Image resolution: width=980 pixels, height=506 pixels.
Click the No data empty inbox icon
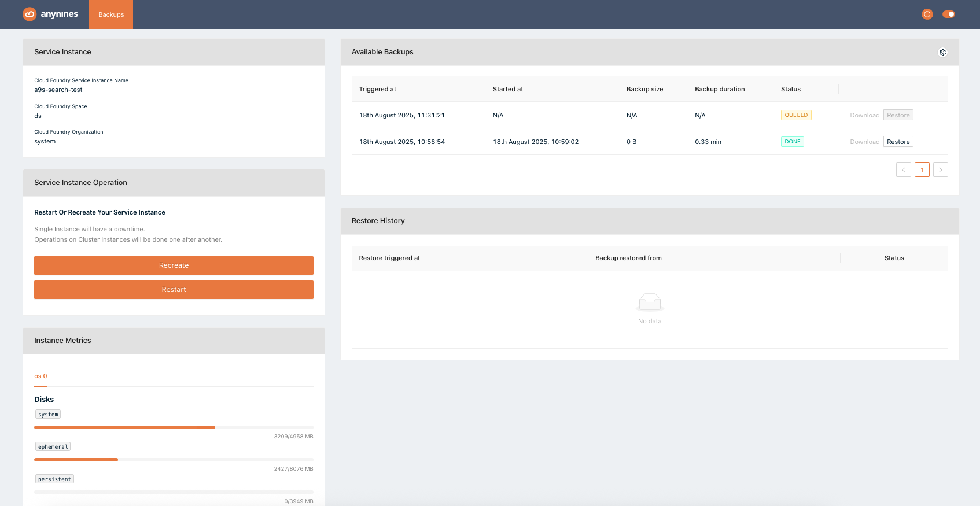[650, 301]
